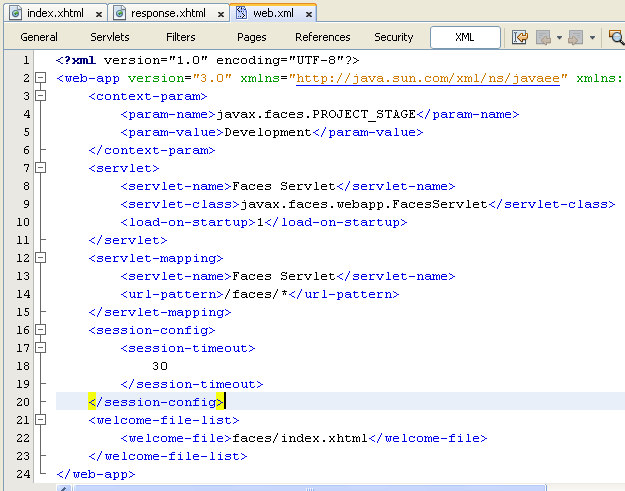Close the response.xhtml tab
The image size is (625, 491).
coord(220,14)
